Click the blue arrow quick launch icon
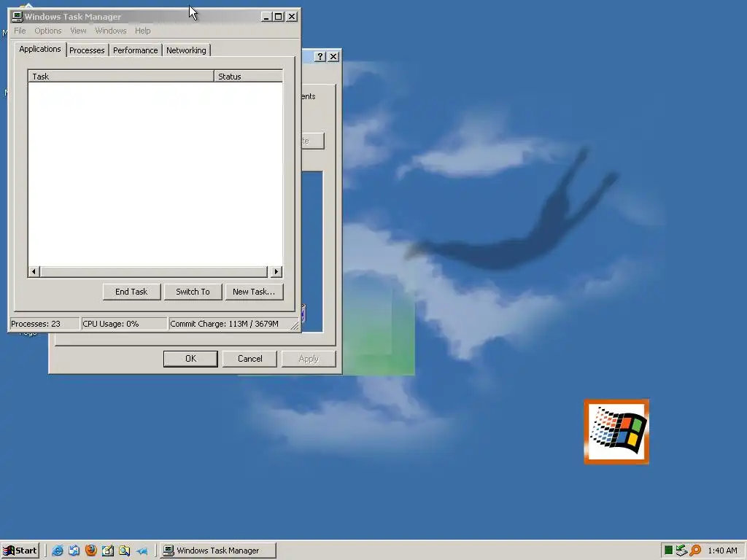Screen dimensions: 747x560 pos(142,551)
